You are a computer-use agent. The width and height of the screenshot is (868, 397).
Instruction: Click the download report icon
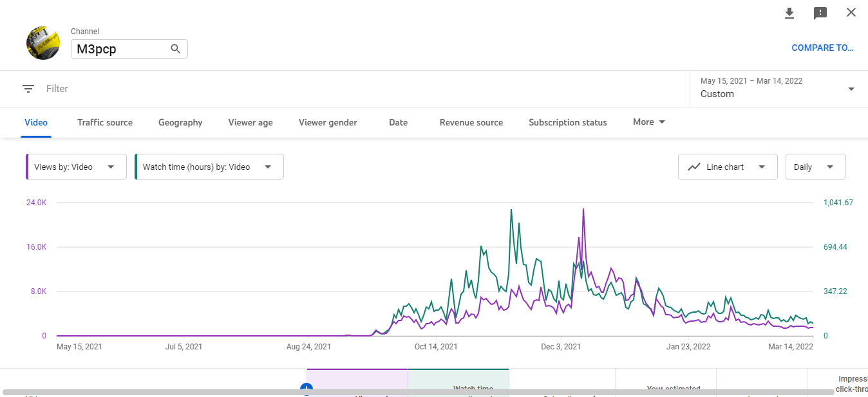789,13
